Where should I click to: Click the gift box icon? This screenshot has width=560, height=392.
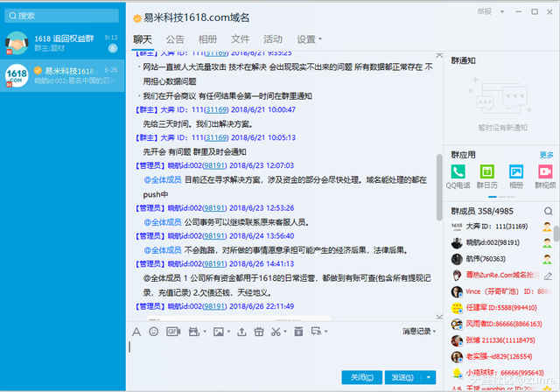pyautogui.click(x=259, y=332)
